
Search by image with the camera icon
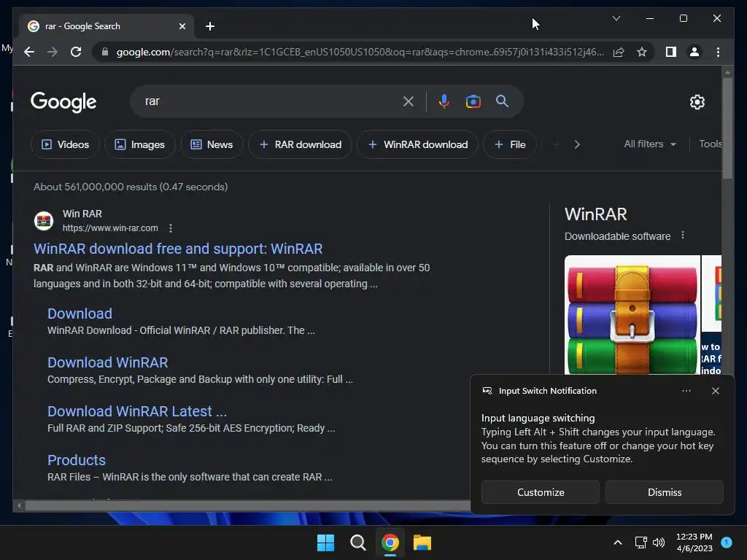click(x=473, y=101)
